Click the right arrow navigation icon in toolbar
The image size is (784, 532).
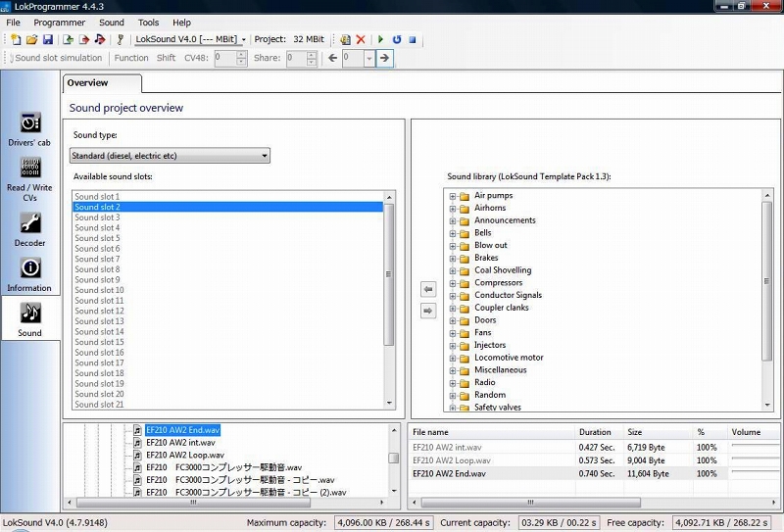point(384,58)
